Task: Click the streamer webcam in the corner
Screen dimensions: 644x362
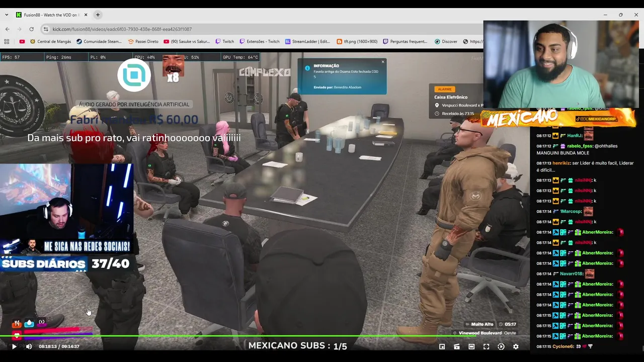Action: click(561, 64)
